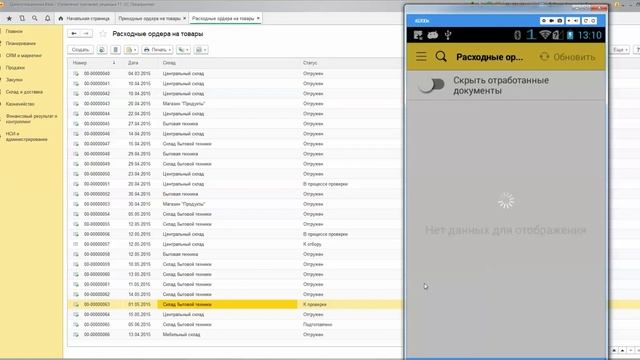Screen dimensions: 640x360
Task: Open the Планирование section
Action: pyautogui.click(x=20, y=43)
